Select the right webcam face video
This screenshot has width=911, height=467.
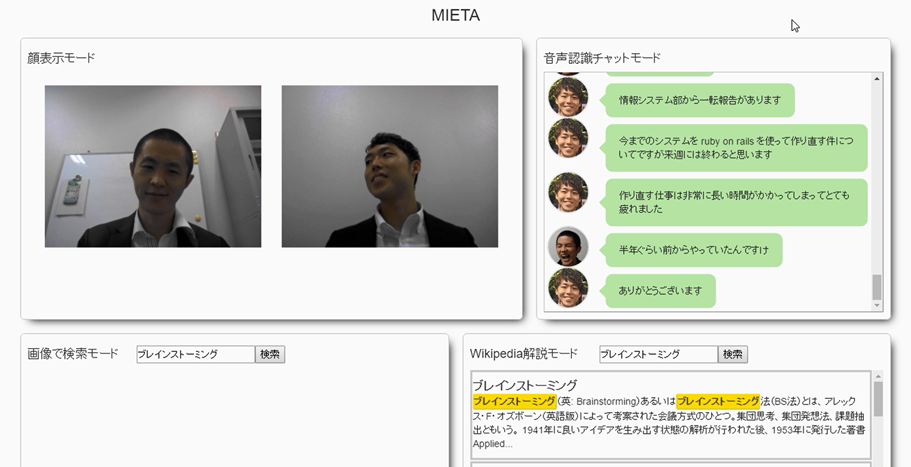pos(389,166)
